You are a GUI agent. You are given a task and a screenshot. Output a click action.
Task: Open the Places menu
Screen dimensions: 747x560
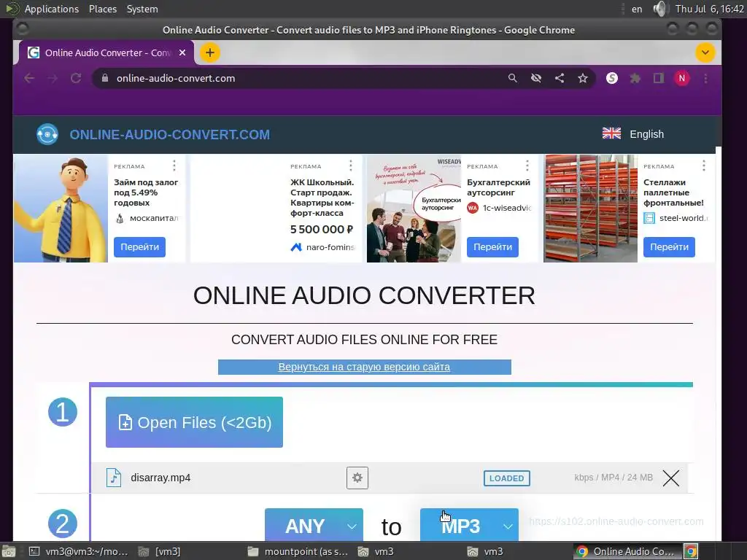tap(103, 9)
